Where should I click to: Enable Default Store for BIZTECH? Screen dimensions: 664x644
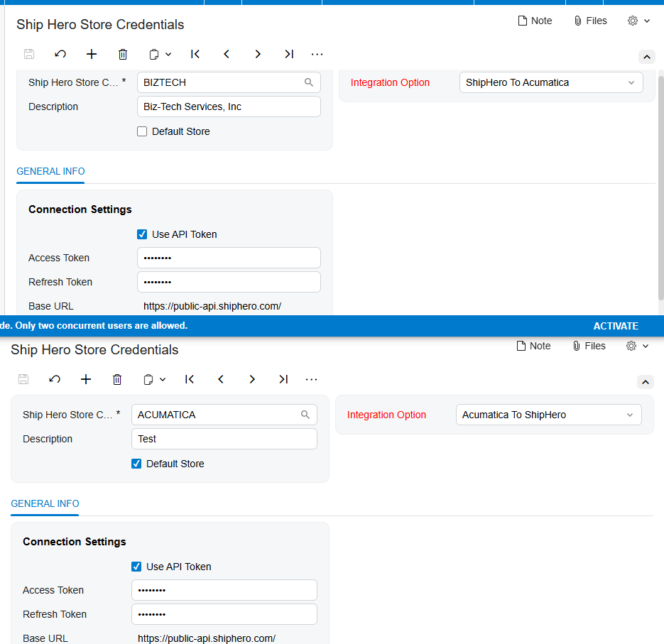click(142, 131)
